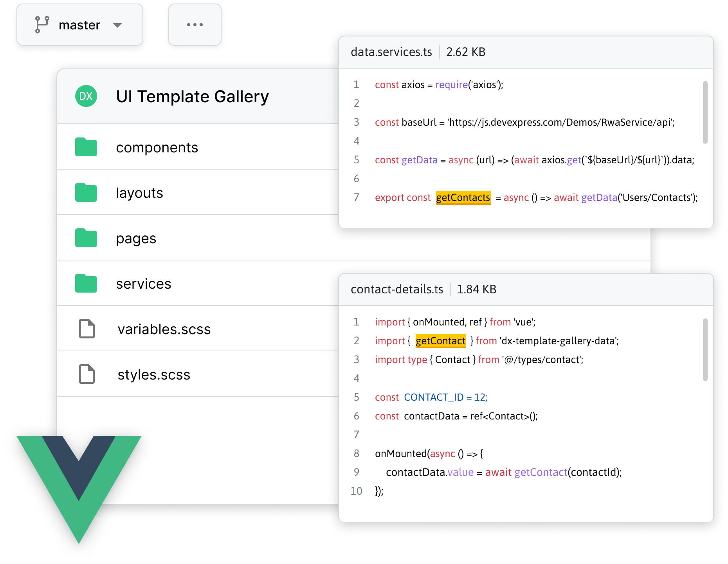Click contactData declaration on line 6
Viewport: 728px width, 564px height.
tap(432, 416)
